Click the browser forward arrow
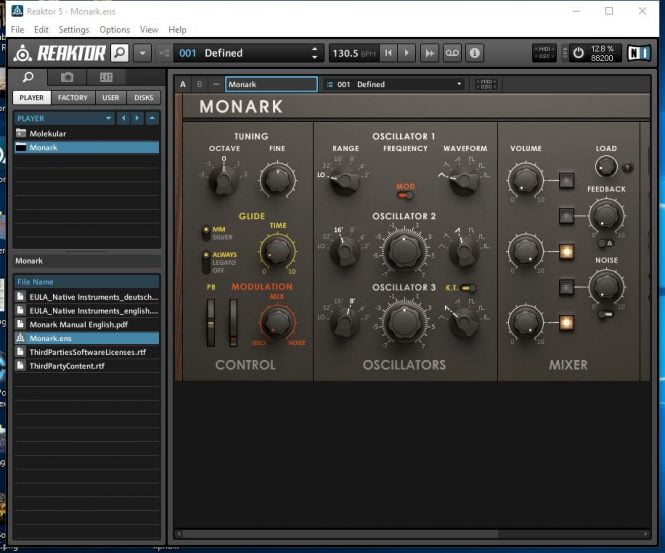665x553 pixels. click(137, 118)
